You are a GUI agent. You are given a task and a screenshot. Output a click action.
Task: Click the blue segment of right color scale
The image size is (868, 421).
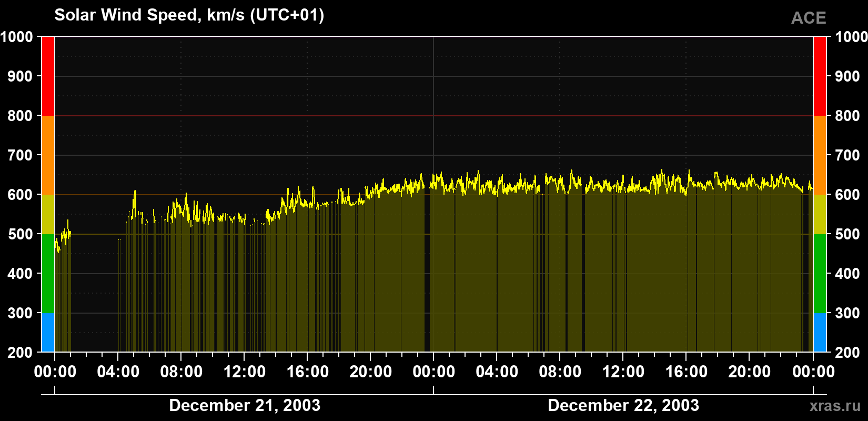click(820, 333)
